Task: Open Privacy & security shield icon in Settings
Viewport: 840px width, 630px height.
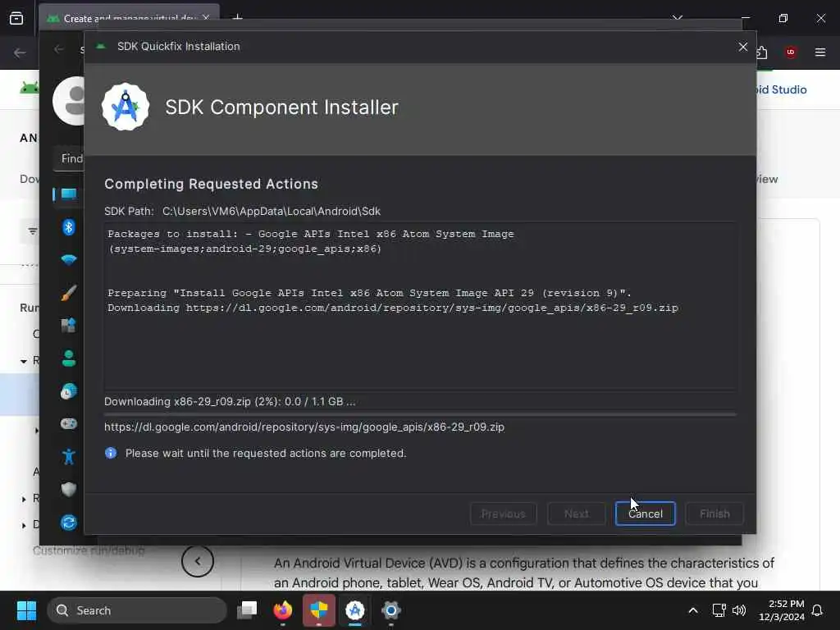Action: [69, 489]
